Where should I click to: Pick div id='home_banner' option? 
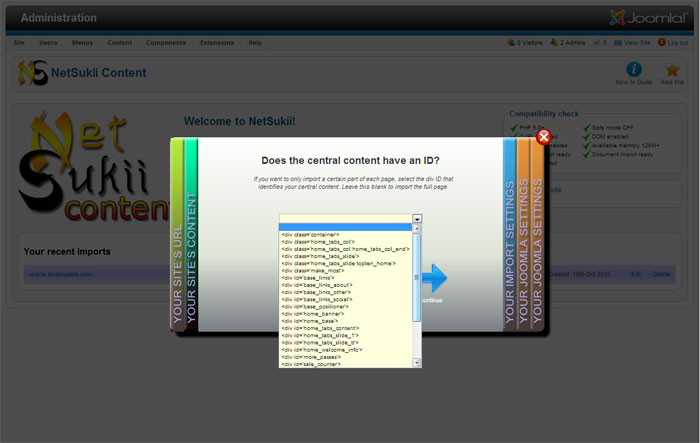(345, 314)
